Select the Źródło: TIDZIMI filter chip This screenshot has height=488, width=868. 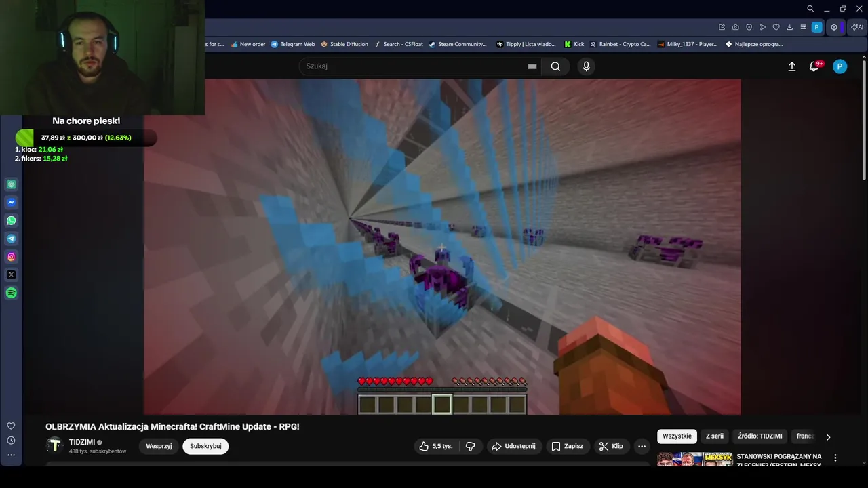point(759,436)
